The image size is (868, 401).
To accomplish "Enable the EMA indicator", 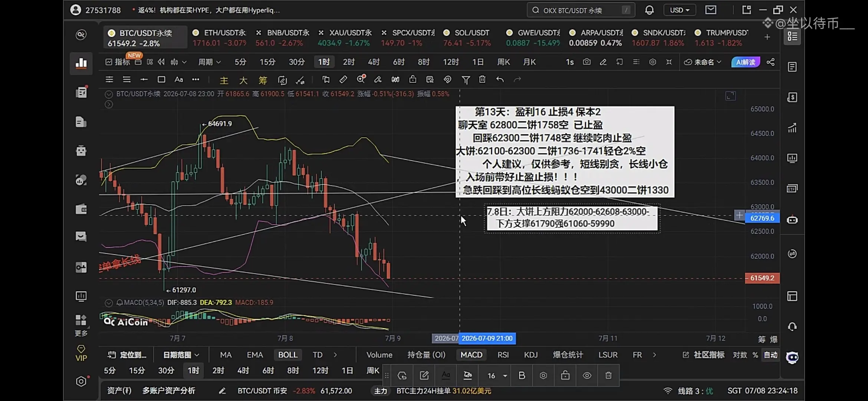I will coord(255,355).
